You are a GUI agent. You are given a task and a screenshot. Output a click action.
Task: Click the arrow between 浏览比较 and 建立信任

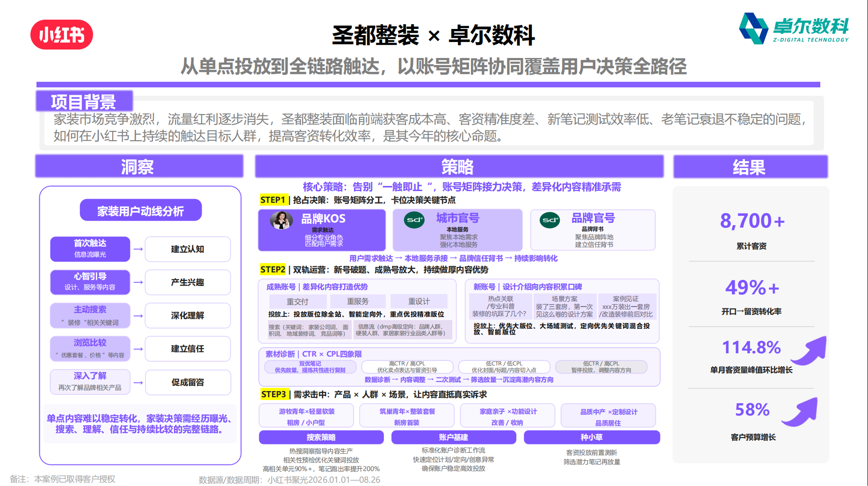pyautogui.click(x=138, y=349)
